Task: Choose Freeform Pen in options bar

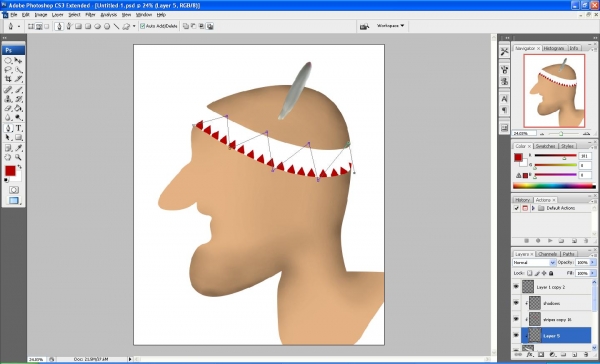Action: tap(69, 26)
